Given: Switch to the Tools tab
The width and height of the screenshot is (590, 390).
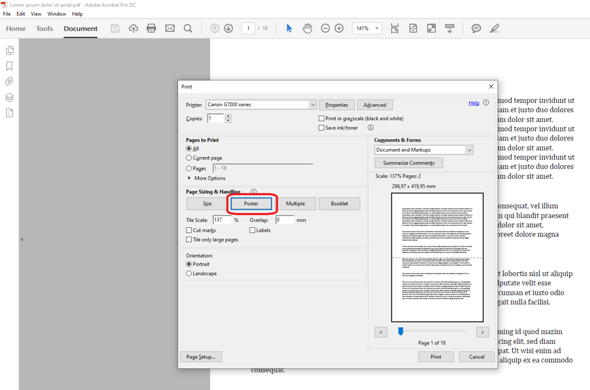Looking at the screenshot, I should click(x=44, y=29).
